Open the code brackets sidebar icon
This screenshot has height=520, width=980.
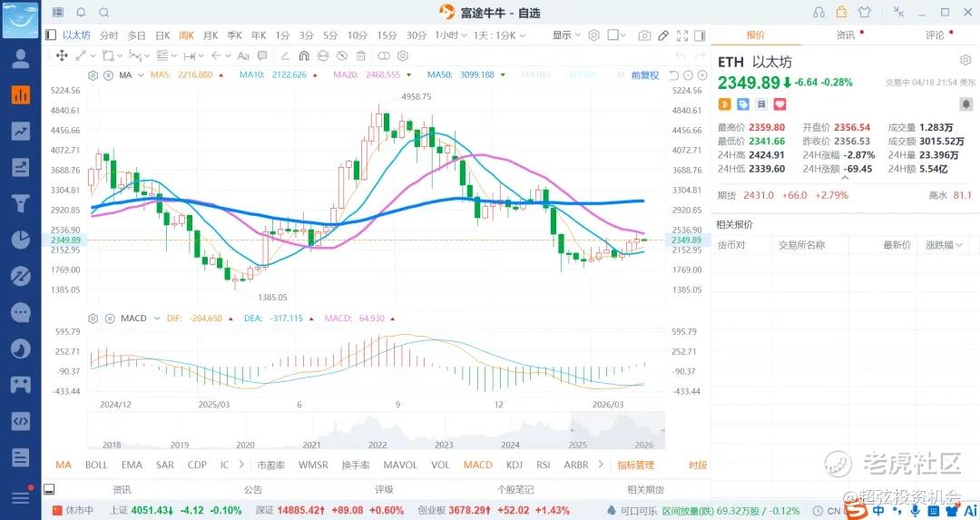point(21,421)
